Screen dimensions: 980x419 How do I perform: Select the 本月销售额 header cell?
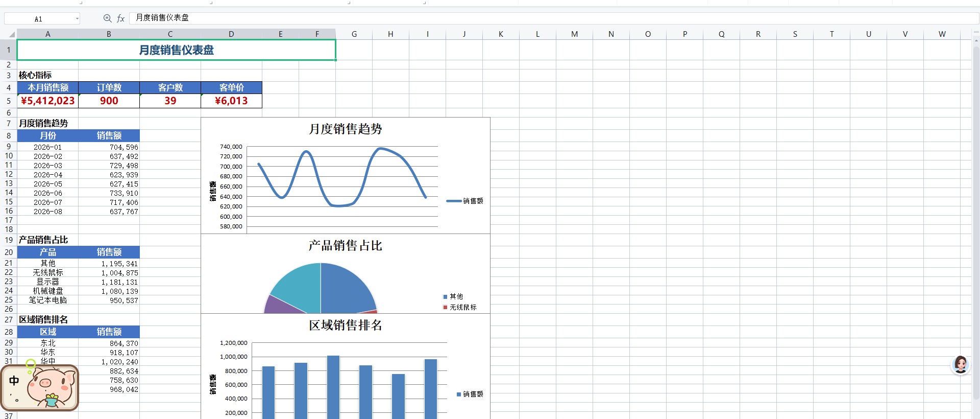tap(48, 88)
